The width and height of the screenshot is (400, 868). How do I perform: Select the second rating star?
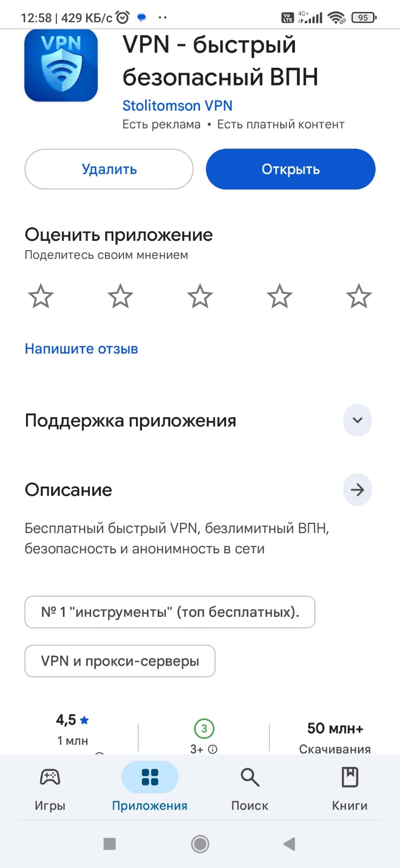pos(120,296)
